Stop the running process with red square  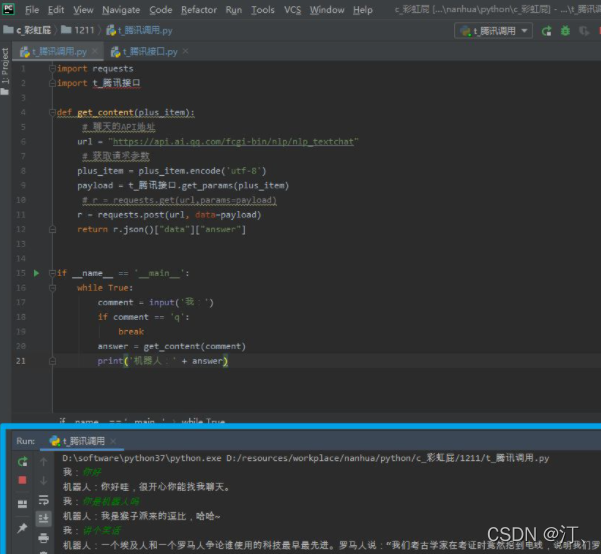pos(22,480)
